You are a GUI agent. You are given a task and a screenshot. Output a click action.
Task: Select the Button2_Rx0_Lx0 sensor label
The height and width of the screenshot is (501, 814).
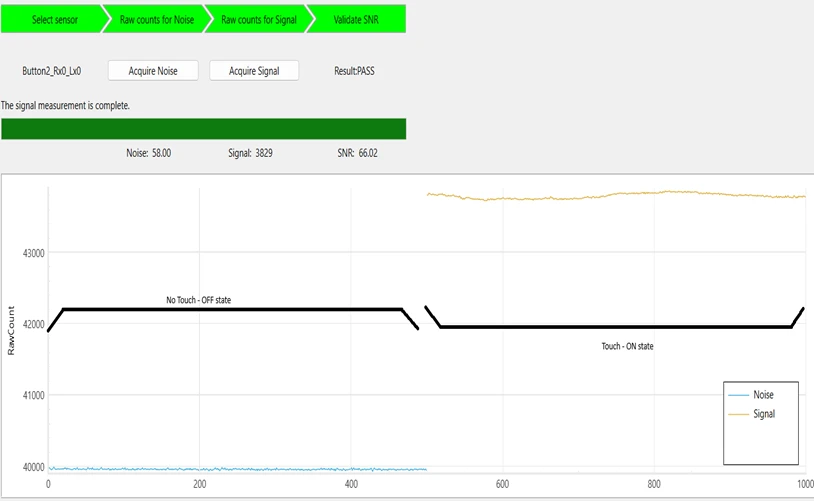point(51,71)
